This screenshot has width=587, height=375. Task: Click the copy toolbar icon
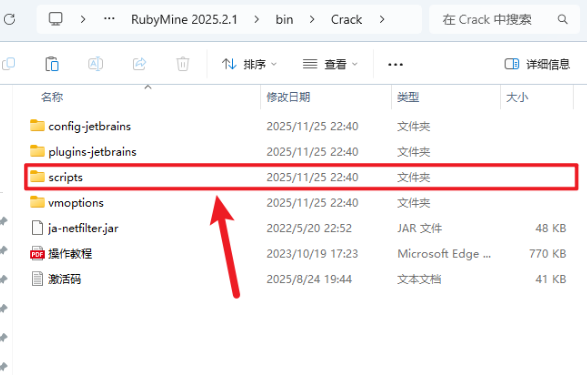[9, 64]
